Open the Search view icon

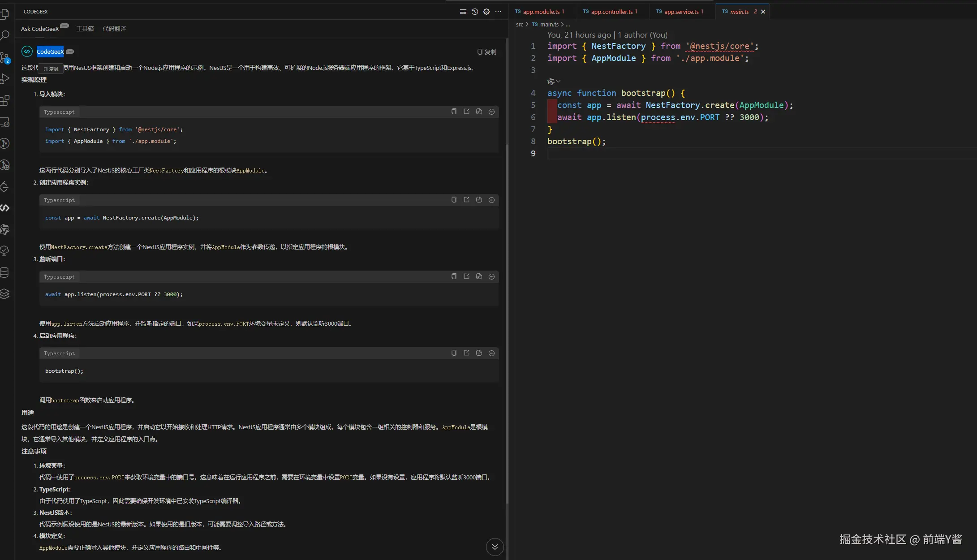(x=4, y=35)
